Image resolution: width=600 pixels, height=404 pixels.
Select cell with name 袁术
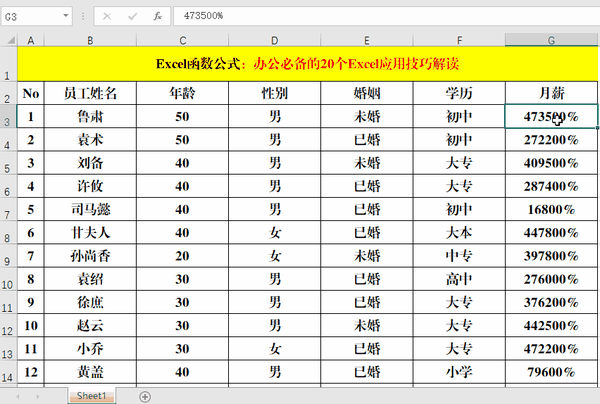90,140
